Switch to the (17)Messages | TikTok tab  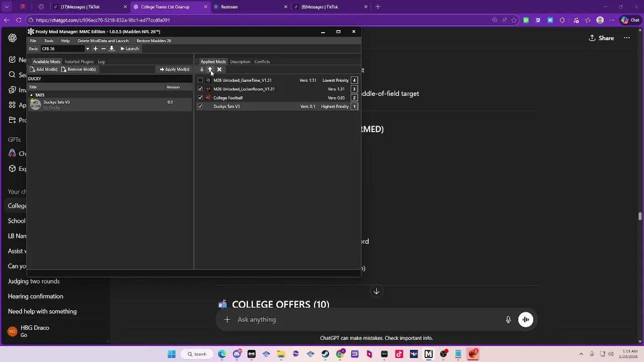[x=90, y=7]
